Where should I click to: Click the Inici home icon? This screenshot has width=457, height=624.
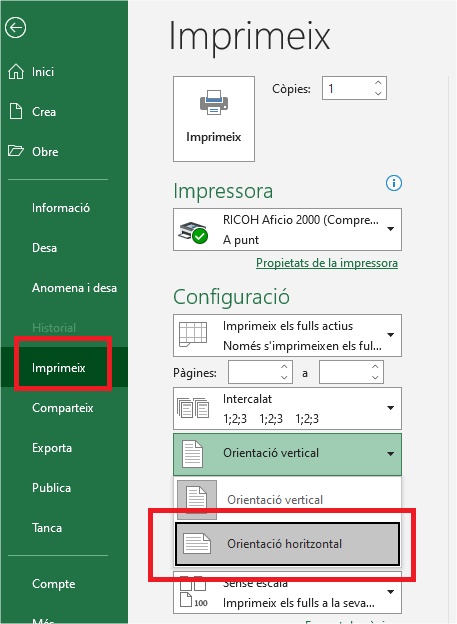tap(16, 72)
